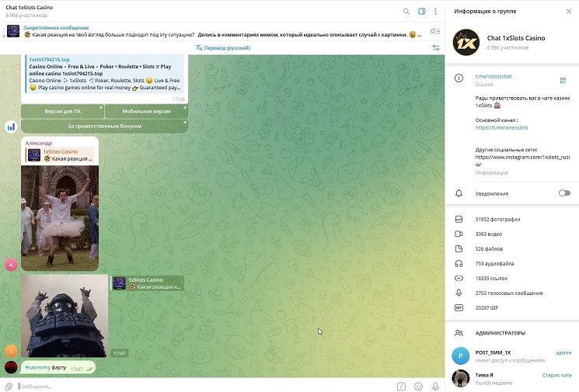The width and height of the screenshot is (579, 392).
Task: Open the emoji picker
Action: coord(418,386)
